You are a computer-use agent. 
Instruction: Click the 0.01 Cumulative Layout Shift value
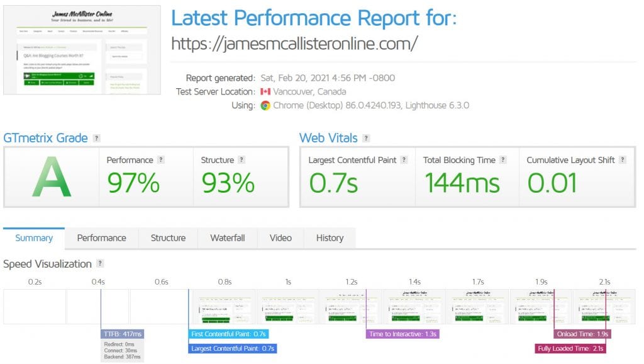pos(552,183)
